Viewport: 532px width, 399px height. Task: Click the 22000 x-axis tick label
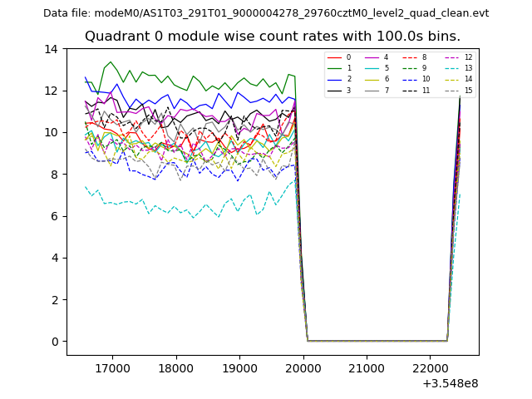point(430,368)
